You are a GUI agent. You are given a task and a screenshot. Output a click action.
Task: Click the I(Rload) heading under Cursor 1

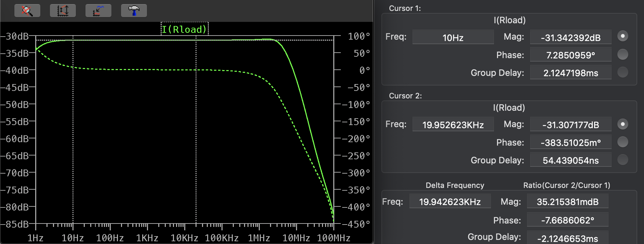point(509,20)
